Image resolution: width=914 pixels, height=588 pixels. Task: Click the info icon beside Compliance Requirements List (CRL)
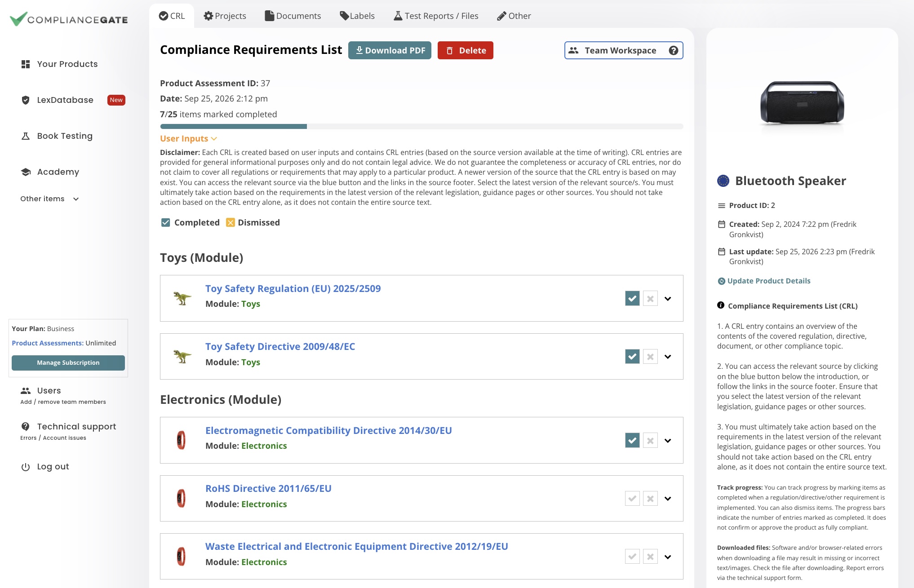[x=721, y=305]
